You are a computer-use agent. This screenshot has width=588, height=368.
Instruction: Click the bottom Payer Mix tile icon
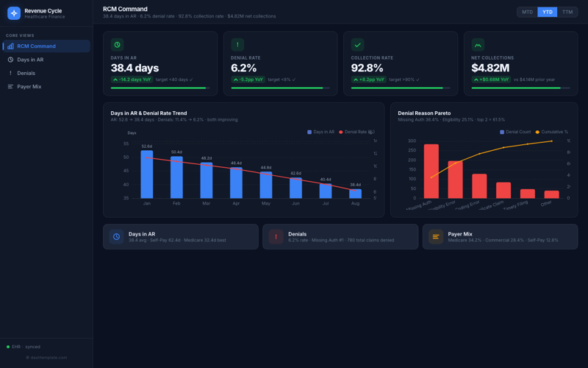tap(436, 237)
